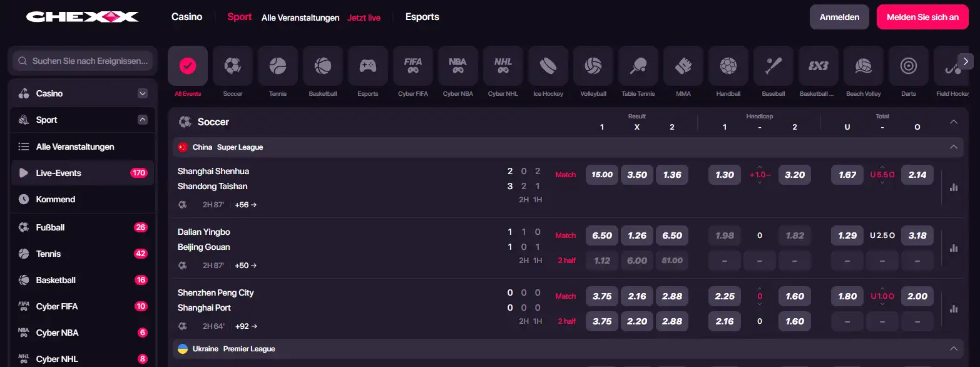Select the Field Hockey icon
This screenshot has height=367, width=980.
click(x=951, y=66)
